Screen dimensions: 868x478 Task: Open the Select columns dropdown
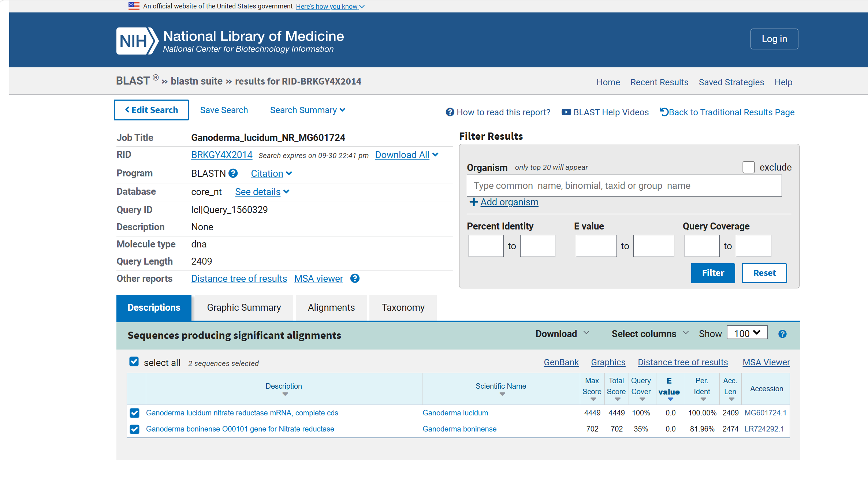[650, 334]
